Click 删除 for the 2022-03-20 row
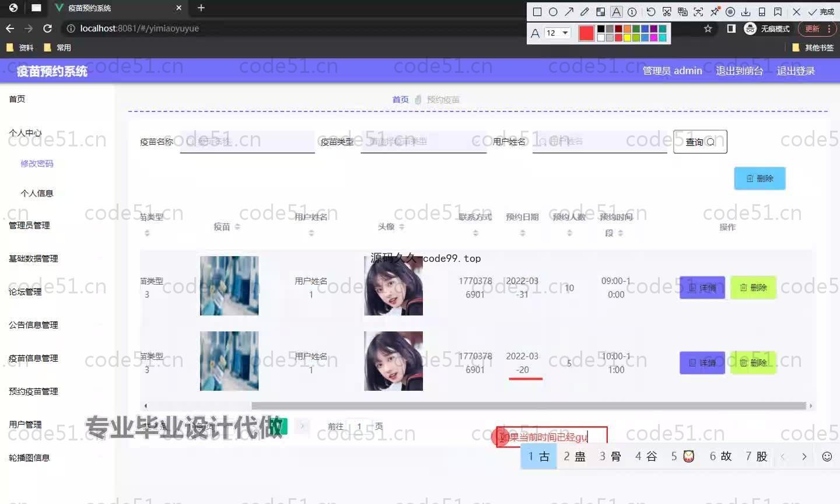This screenshot has width=840, height=504. pos(753,363)
